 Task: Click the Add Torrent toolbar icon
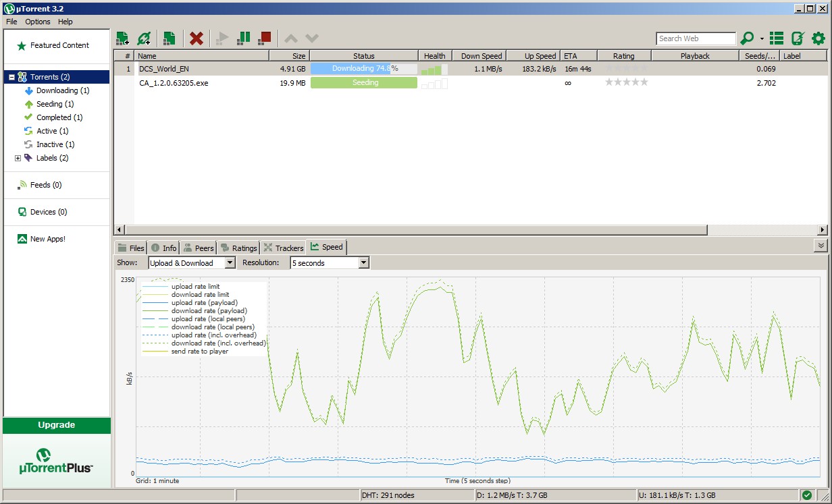122,38
